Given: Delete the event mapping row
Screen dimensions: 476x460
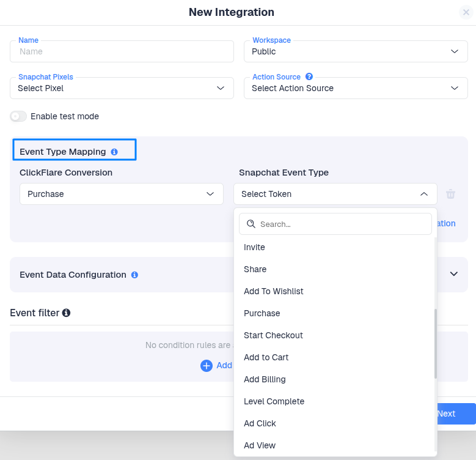Looking at the screenshot, I should [450, 194].
